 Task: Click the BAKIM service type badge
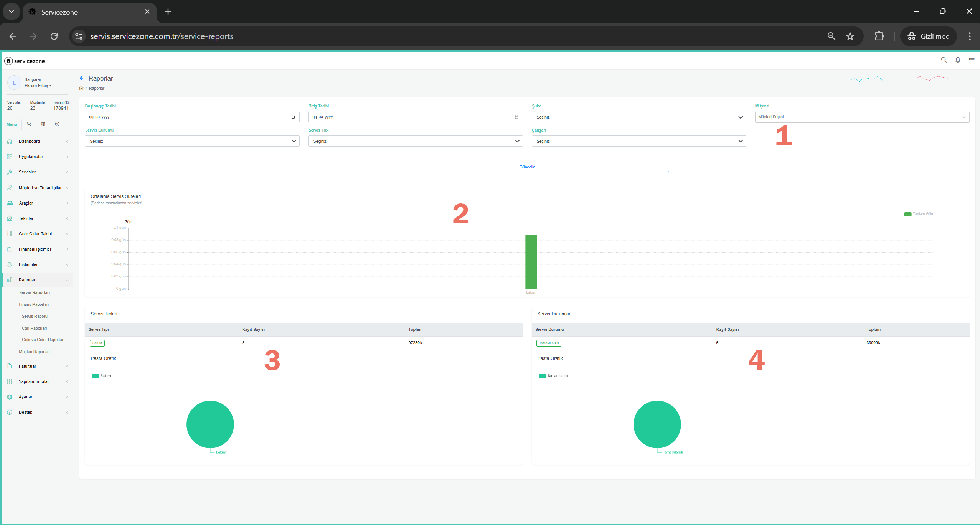[97, 343]
